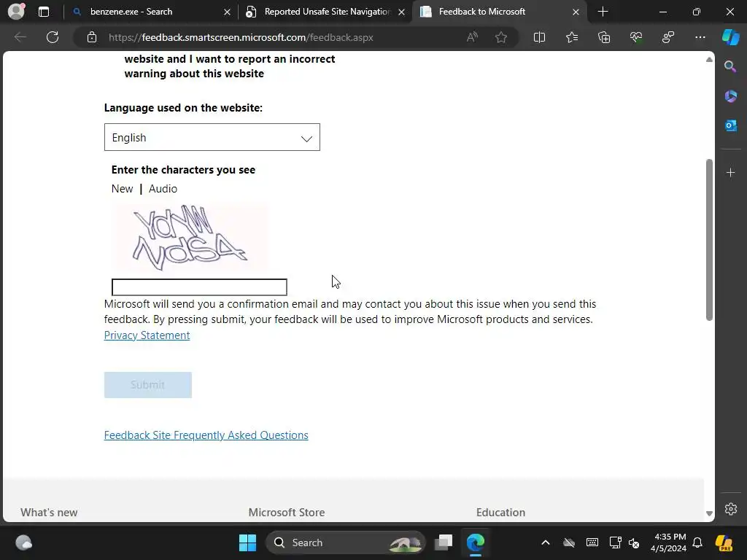Open Collections panel
The image size is (747, 560).
tap(604, 37)
